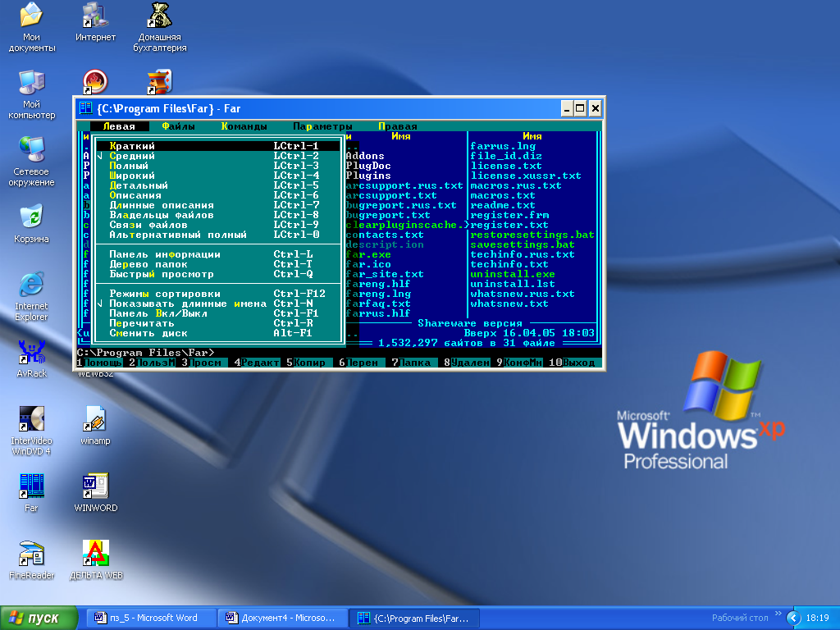
Task: Expand Рабочий стол toolbar chevron
Action: coord(778,614)
